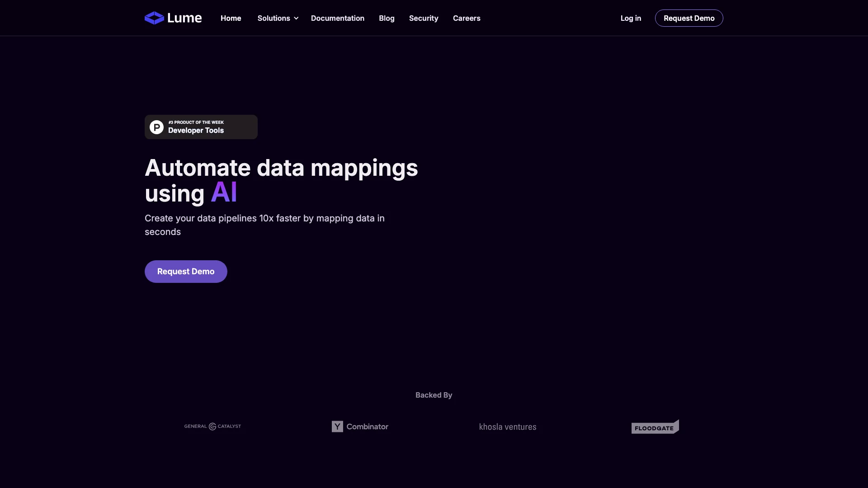Screen dimensions: 868x488
Task: Click the Khosla Ventures logo icon
Action: point(507,426)
